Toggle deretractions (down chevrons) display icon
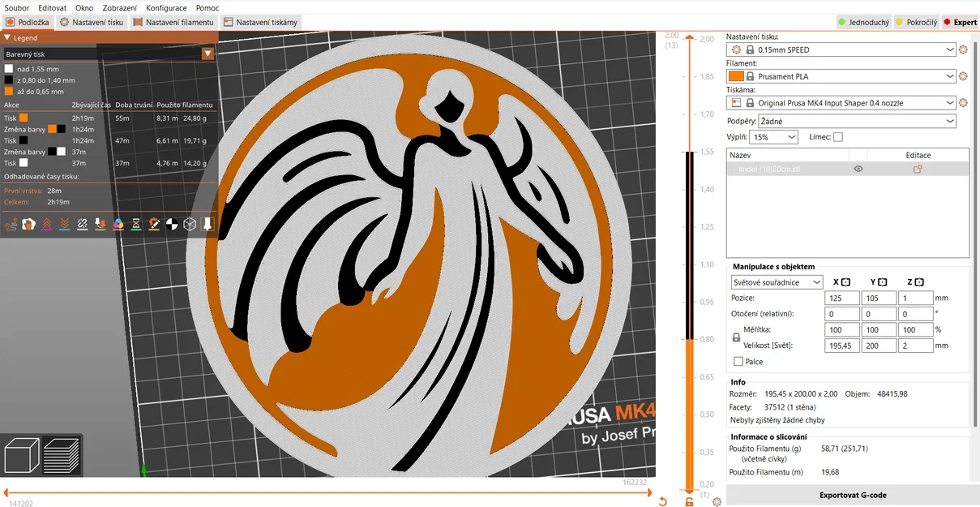Screen dimensions: 980x507 coord(64,224)
